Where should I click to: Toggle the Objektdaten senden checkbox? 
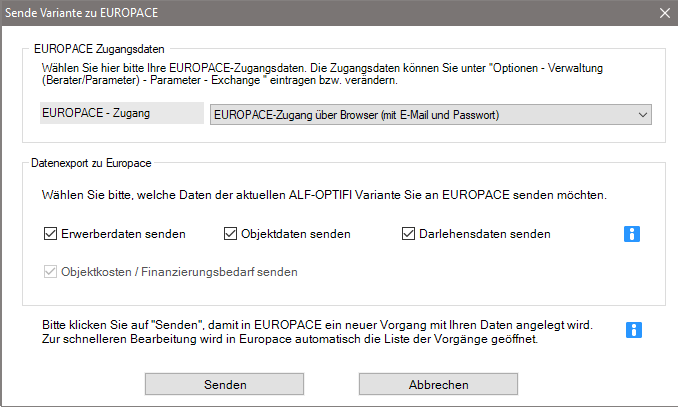[230, 234]
